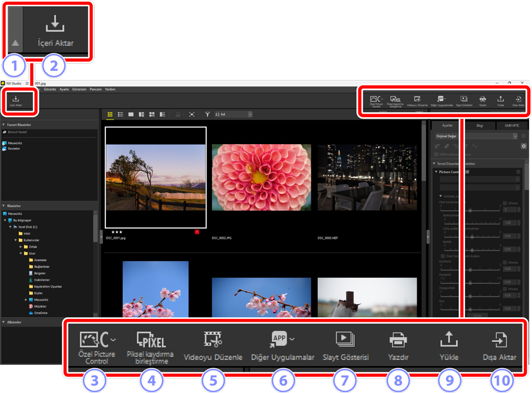The width and height of the screenshot is (532, 393).
Task: Open Videoyu Düzenle video editor icon
Action: [x=417, y=99]
